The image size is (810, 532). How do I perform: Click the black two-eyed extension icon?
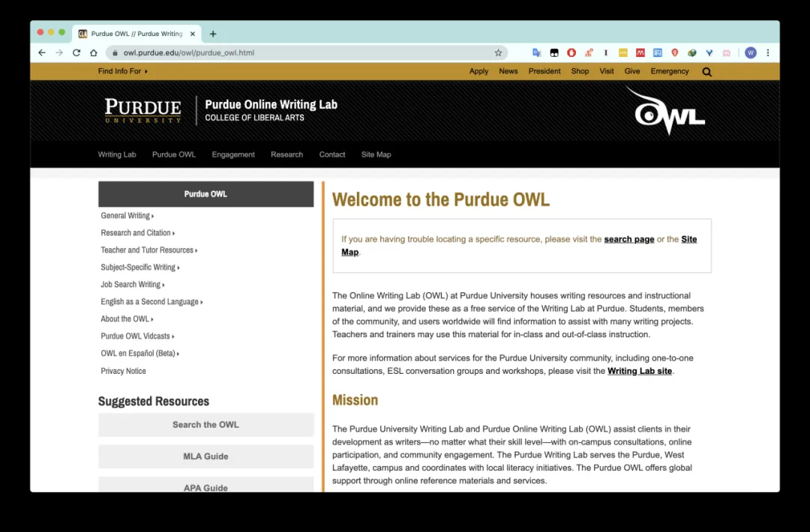click(554, 52)
